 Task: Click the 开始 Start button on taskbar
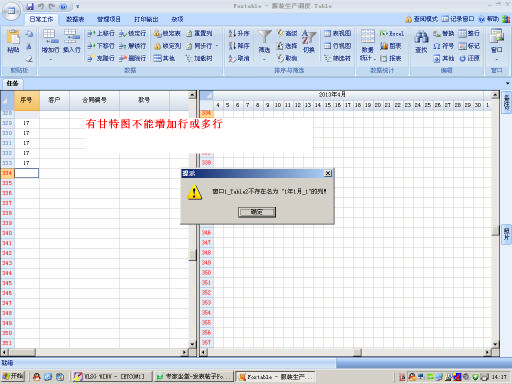tap(13, 376)
